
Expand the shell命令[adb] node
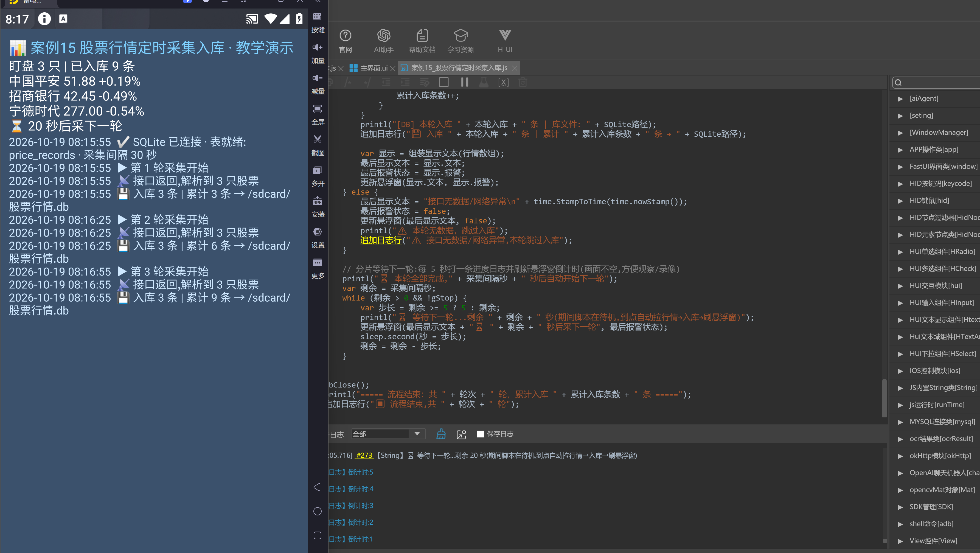[x=900, y=524]
